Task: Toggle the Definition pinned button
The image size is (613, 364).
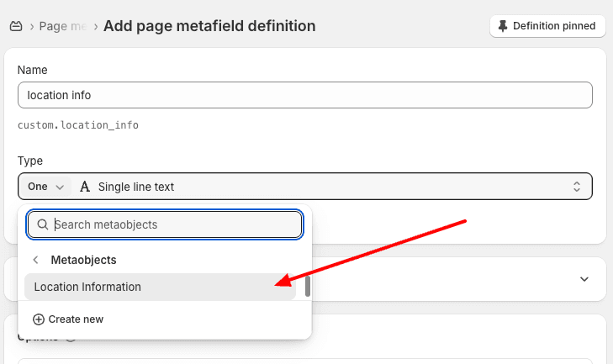Action: [547, 26]
